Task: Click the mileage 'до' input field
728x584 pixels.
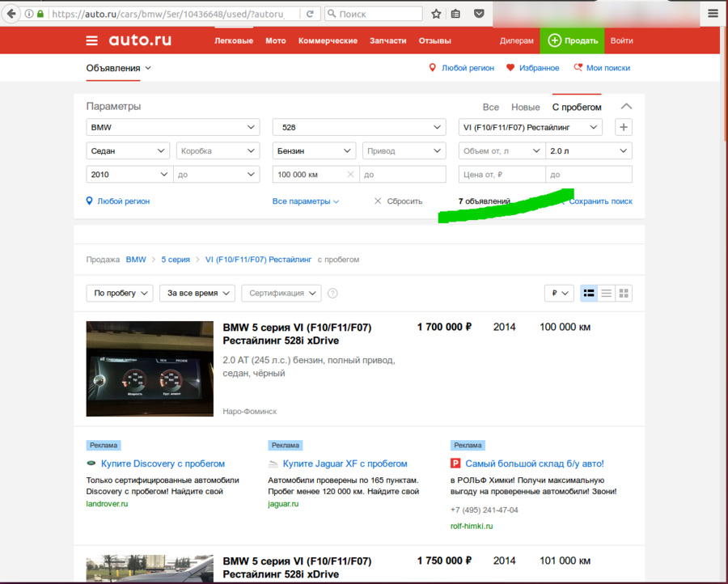Action: [403, 175]
